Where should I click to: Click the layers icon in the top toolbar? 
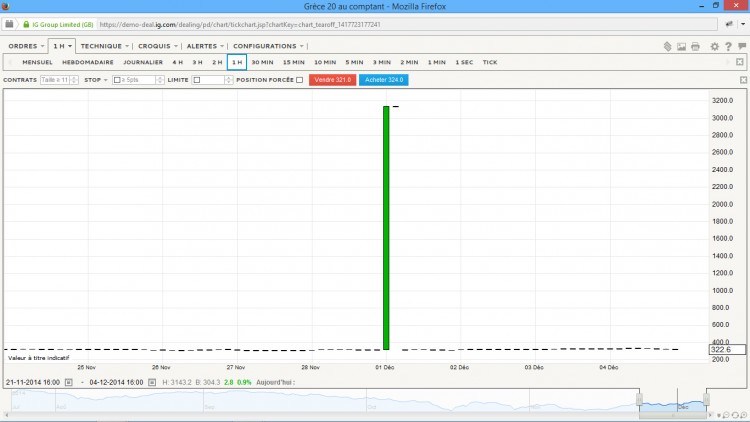[667, 46]
